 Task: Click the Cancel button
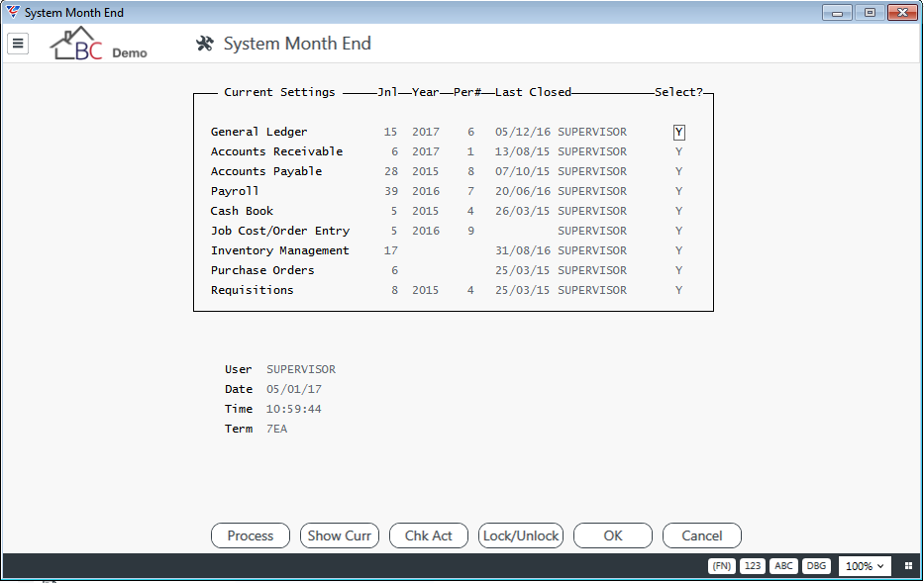[x=702, y=535]
